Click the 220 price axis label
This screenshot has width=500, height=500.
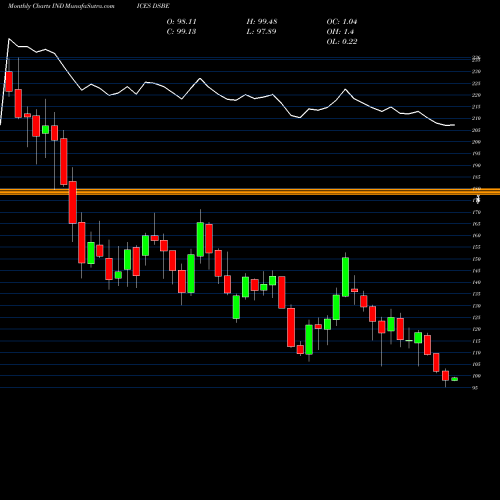(476, 95)
